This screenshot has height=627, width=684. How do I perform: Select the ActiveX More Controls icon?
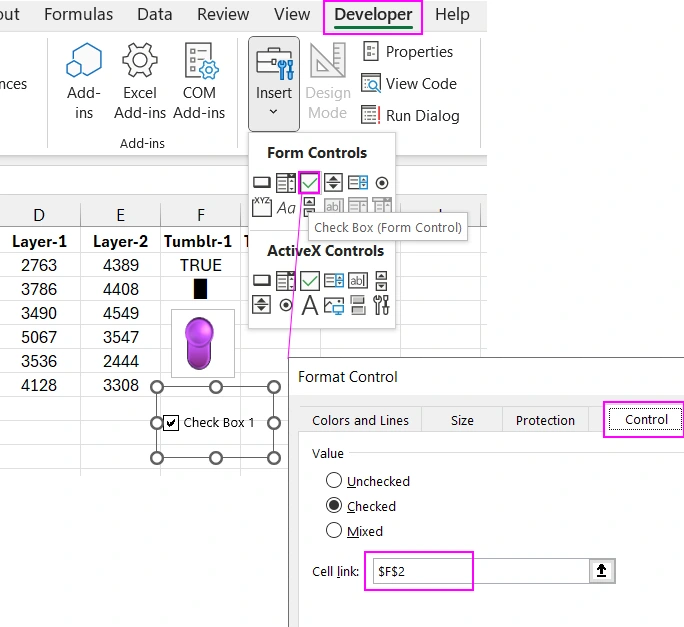click(x=382, y=305)
